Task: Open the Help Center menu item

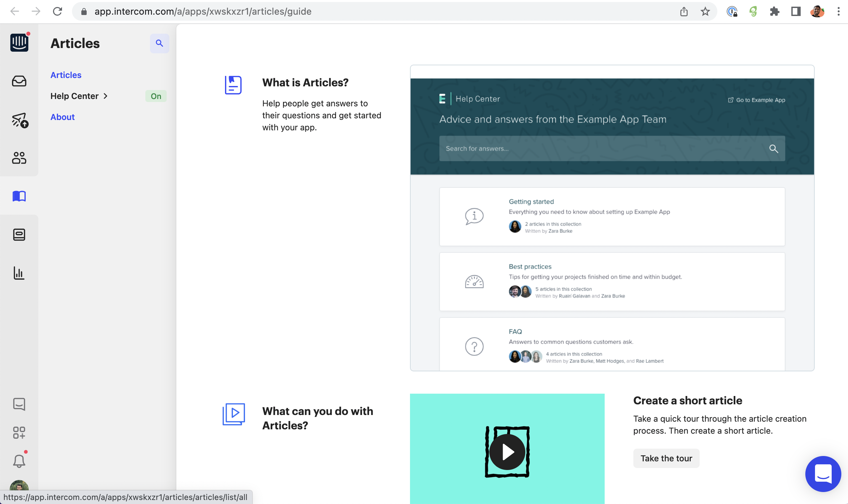Action: pos(74,96)
